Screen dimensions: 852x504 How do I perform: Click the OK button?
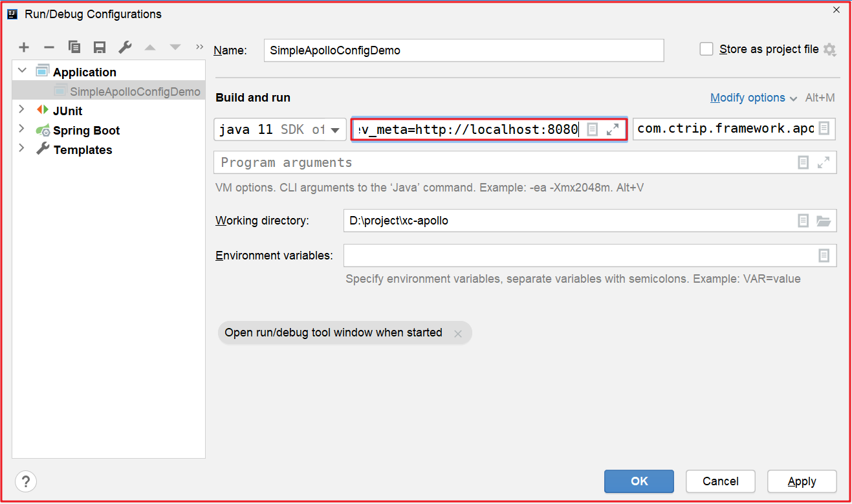coord(639,481)
